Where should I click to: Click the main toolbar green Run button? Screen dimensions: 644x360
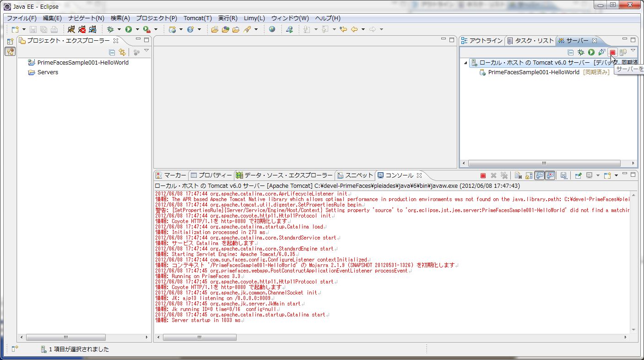[129, 29]
